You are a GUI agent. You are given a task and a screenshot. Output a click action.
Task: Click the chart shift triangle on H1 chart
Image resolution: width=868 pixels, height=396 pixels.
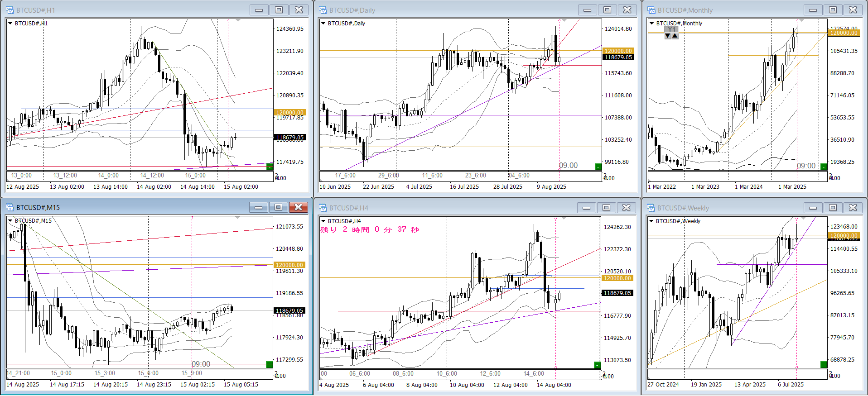pyautogui.click(x=238, y=21)
